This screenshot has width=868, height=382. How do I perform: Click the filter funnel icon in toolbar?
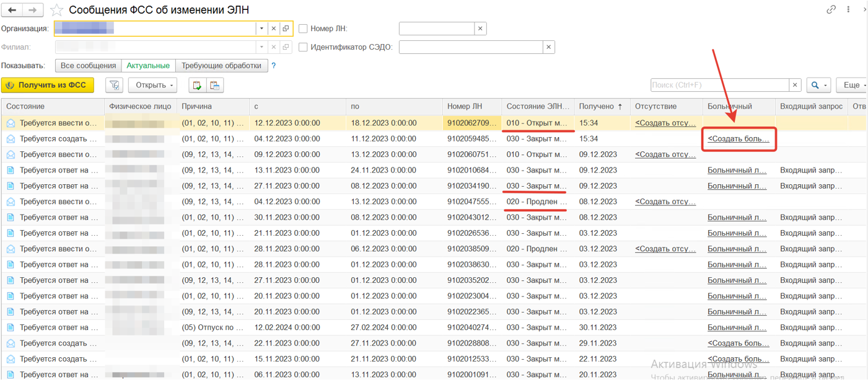[114, 85]
